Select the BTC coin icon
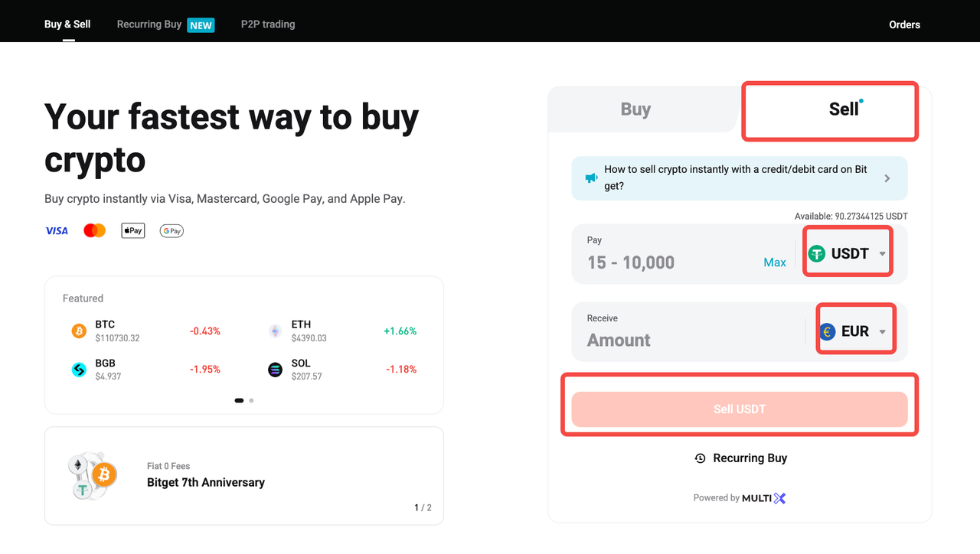The height and width of the screenshot is (554, 980). coord(79,331)
